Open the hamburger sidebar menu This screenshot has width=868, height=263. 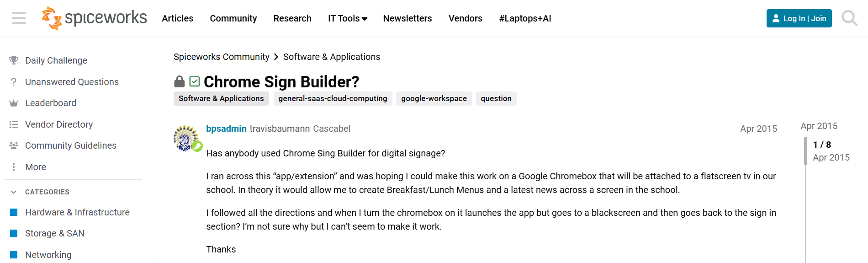click(19, 18)
